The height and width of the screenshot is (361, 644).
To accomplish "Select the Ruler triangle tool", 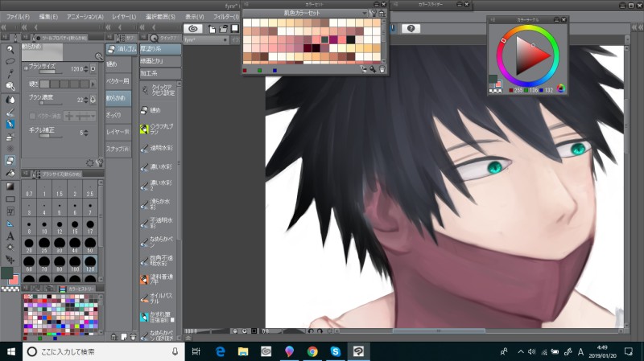I will coord(10,224).
